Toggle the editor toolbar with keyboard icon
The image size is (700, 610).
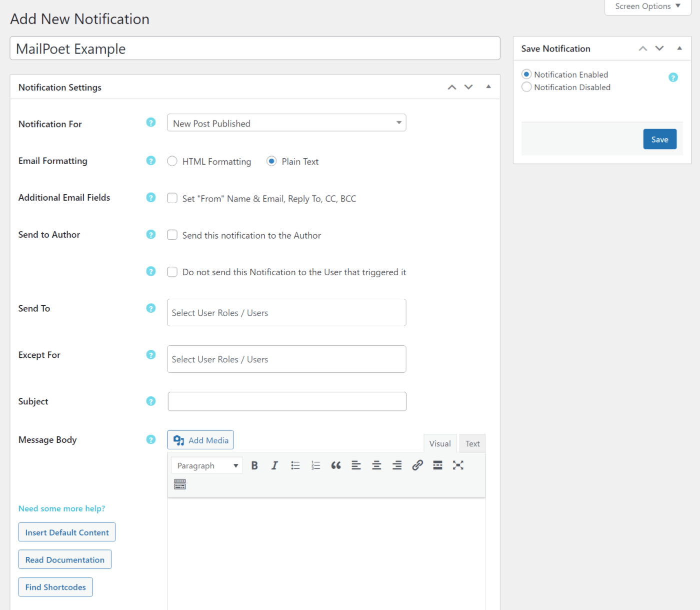click(x=180, y=484)
